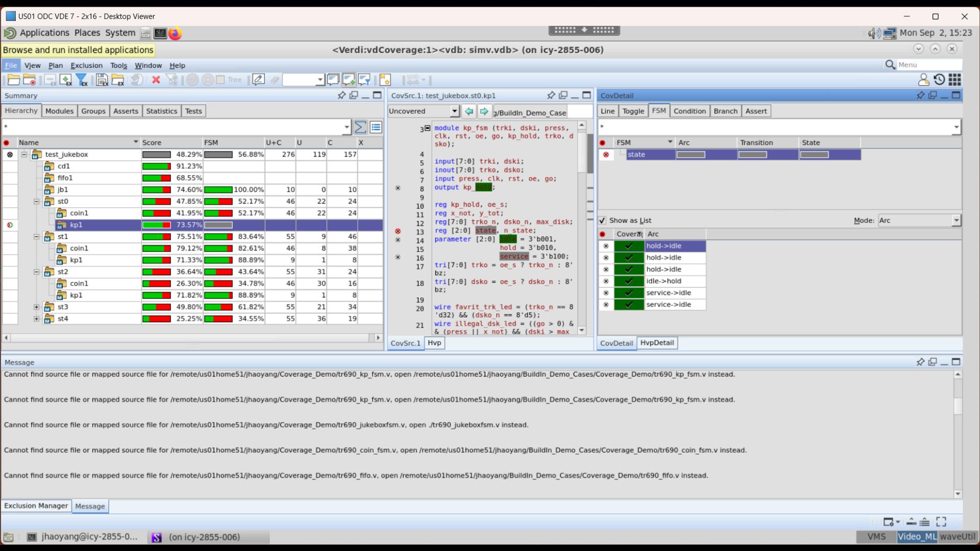980x551 pixels.
Task: Switch to the Modules tab
Action: click(59, 111)
